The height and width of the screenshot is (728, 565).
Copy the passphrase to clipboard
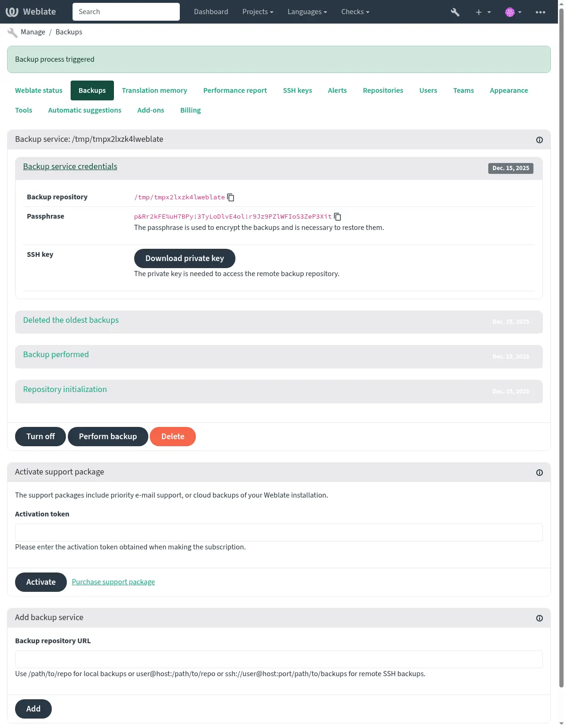(338, 217)
